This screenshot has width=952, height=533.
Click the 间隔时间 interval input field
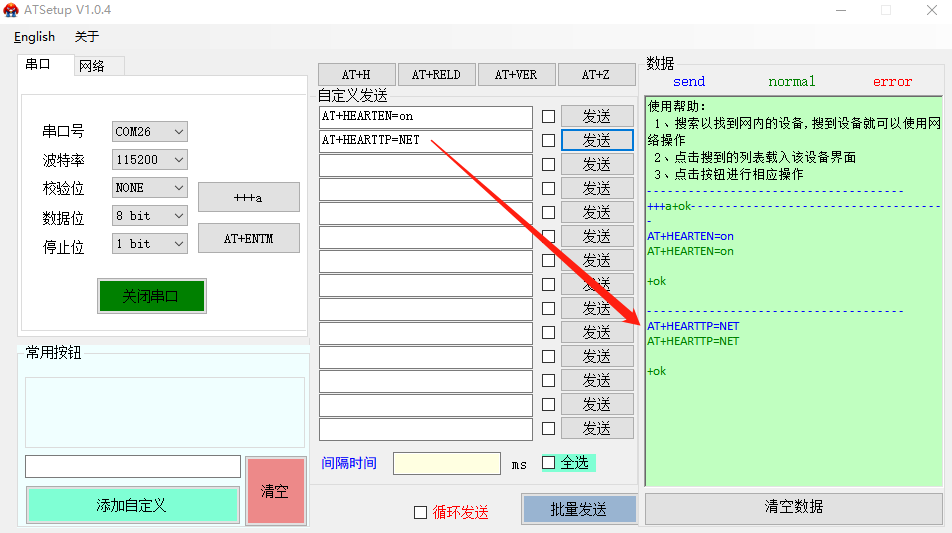446,464
